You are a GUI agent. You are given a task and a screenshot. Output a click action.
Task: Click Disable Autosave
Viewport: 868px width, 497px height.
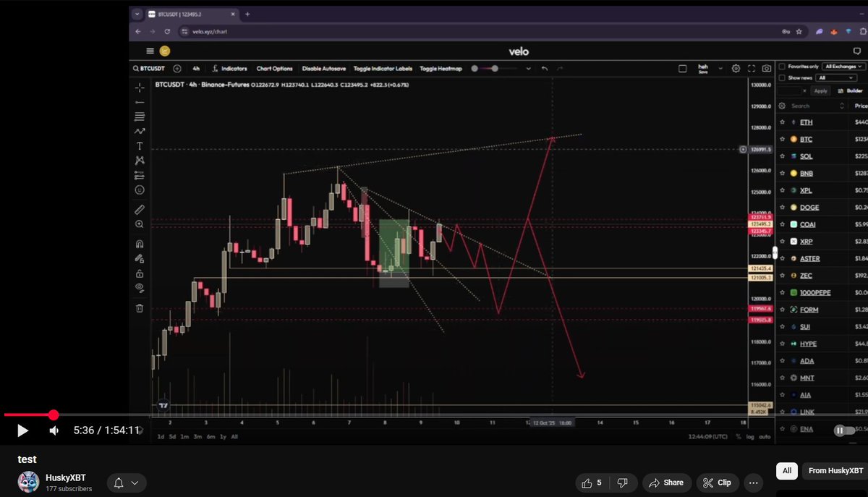click(323, 69)
